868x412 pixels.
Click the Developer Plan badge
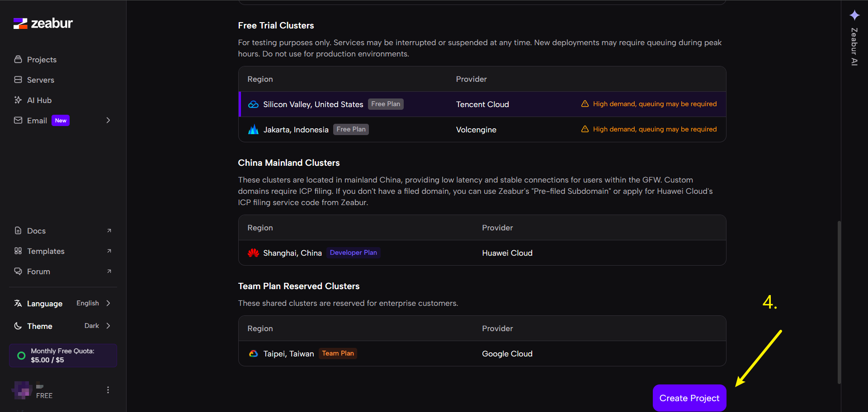[x=354, y=253]
